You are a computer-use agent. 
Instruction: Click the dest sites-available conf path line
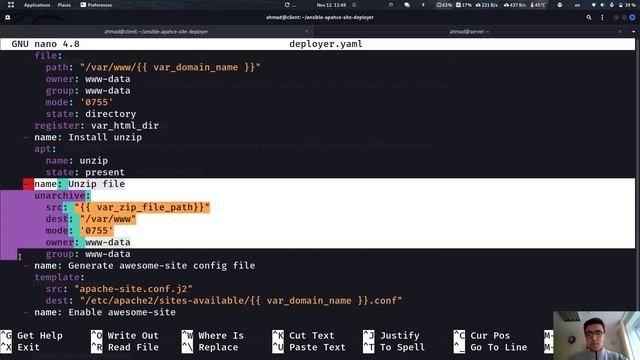pos(224,301)
